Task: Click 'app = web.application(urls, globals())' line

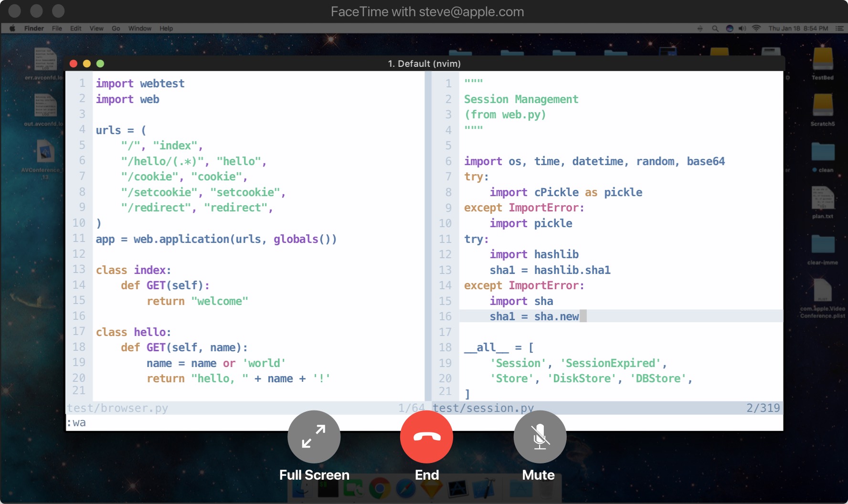Action: pos(216,239)
